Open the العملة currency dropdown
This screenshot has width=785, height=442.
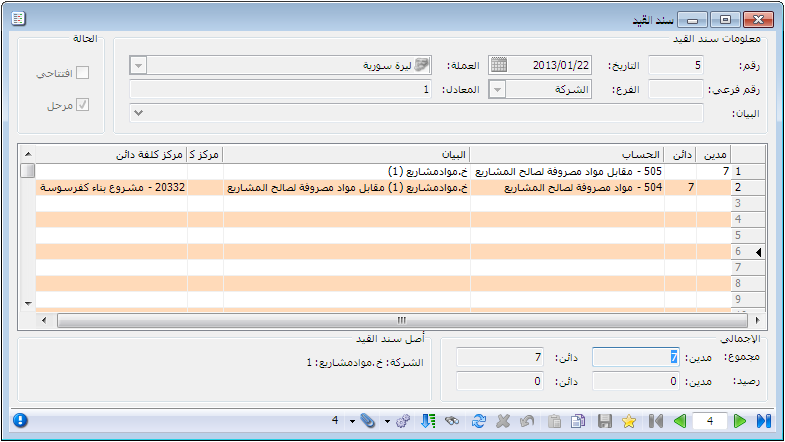138,66
